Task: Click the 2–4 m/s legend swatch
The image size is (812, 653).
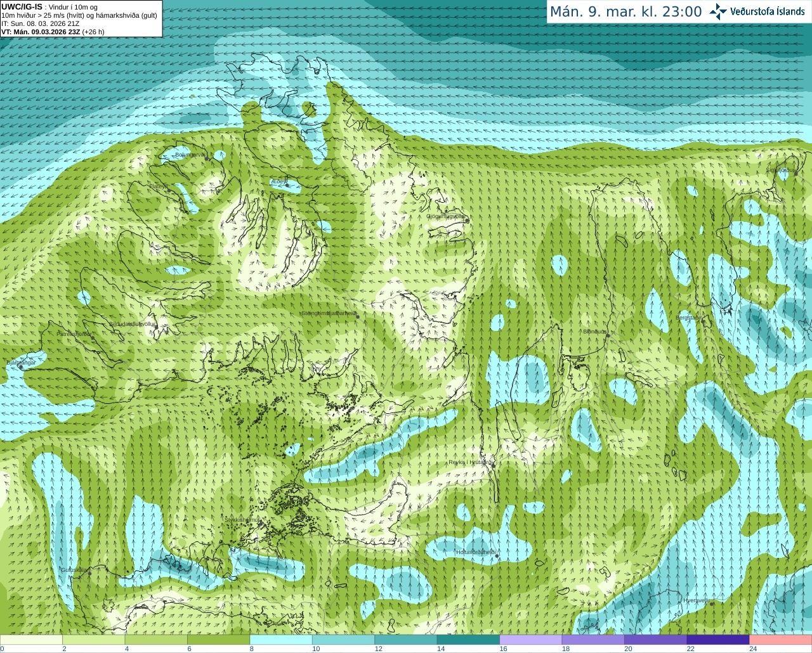Action: [x=93, y=640]
